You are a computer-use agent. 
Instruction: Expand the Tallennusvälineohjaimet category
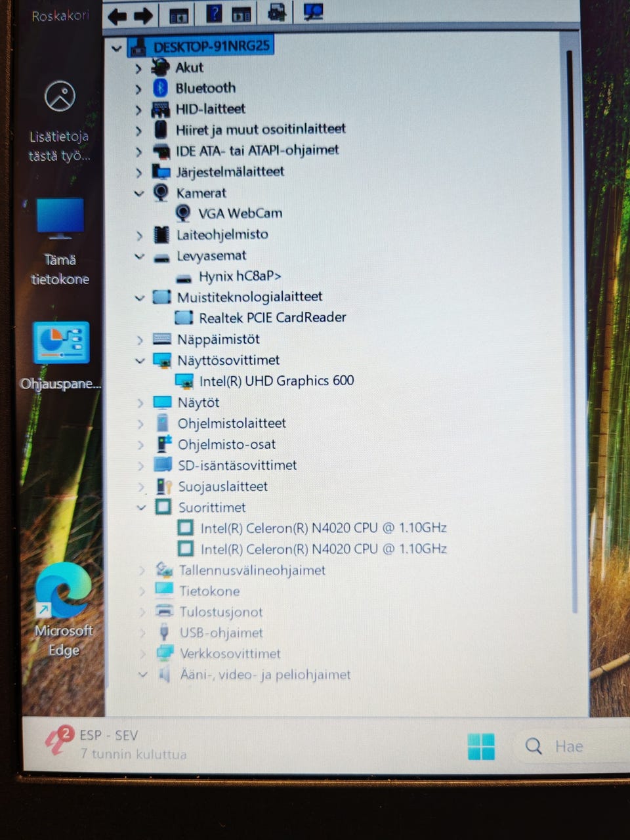coord(141,570)
